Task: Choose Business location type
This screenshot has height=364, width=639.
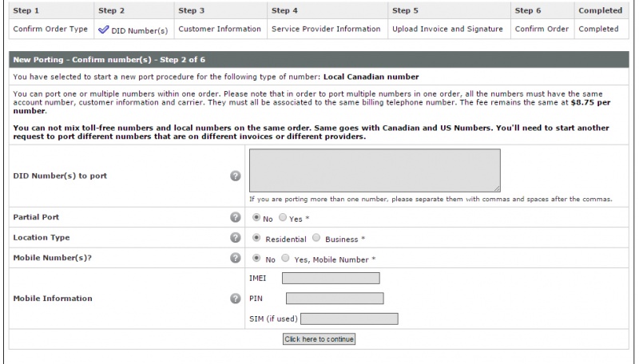Action: click(x=316, y=238)
